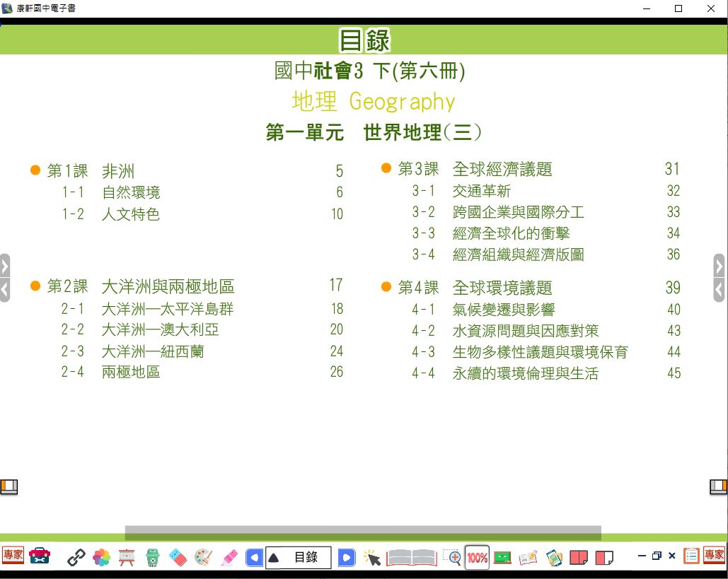Click the horizontal scrollbar at the bottom
The width and height of the screenshot is (728, 579).
coord(362,532)
